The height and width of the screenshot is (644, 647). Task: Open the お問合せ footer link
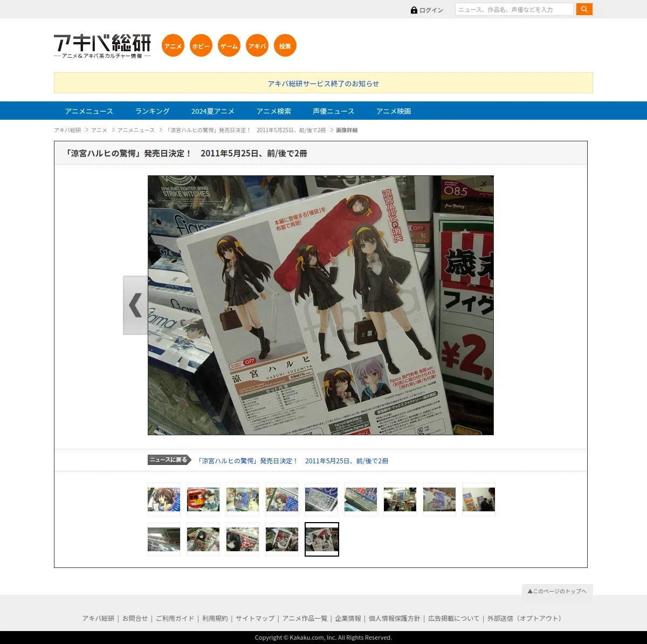tap(135, 619)
